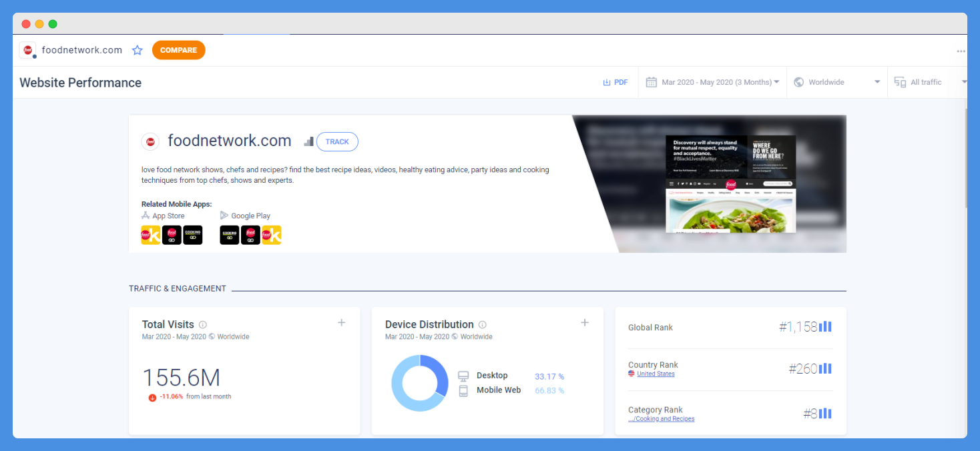Click the #260 country rank value

803,368
